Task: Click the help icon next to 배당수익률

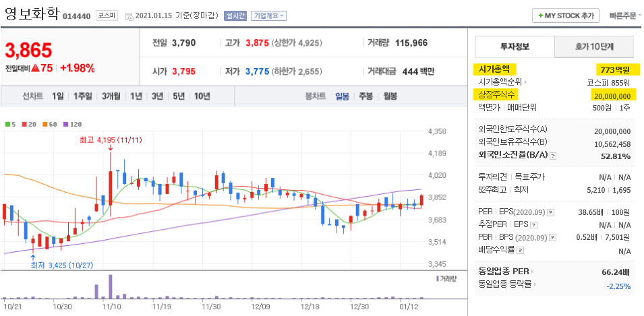Action: point(521,249)
